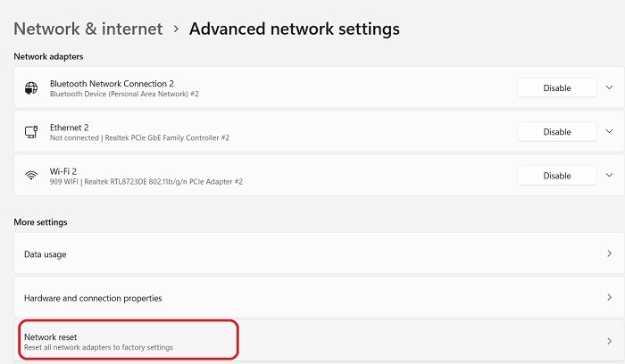Select the Bluetooth Network Connection 2 name
The image size is (625, 364).
(x=112, y=83)
